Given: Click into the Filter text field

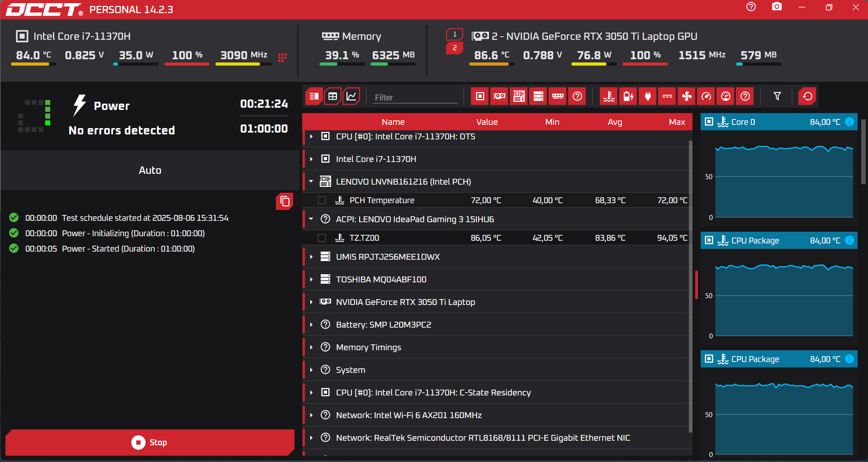Looking at the screenshot, I should [x=415, y=97].
